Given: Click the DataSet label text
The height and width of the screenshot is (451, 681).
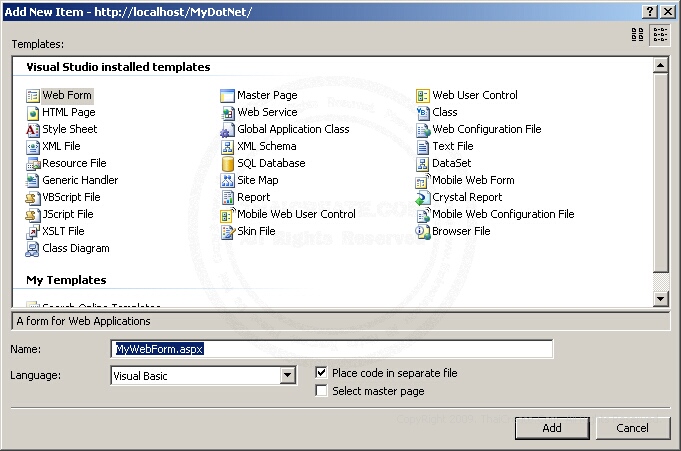Looking at the screenshot, I should [451, 163].
